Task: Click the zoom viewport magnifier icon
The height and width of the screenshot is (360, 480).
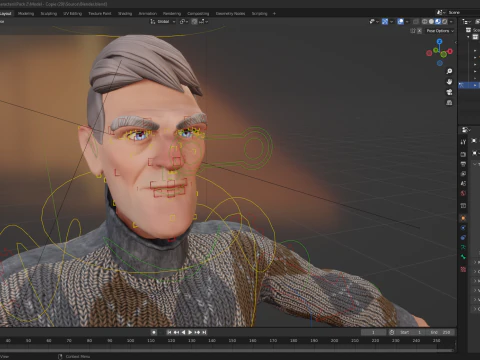Action: [449, 71]
